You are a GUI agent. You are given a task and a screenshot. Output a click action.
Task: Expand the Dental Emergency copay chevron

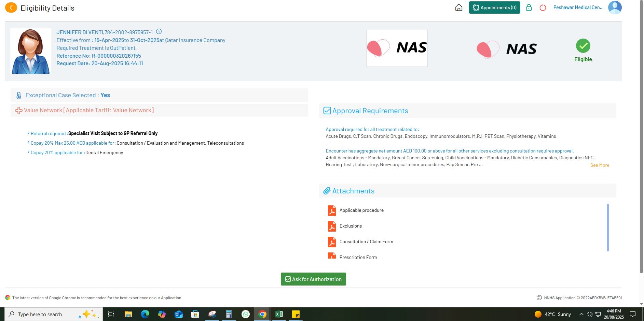pos(28,152)
